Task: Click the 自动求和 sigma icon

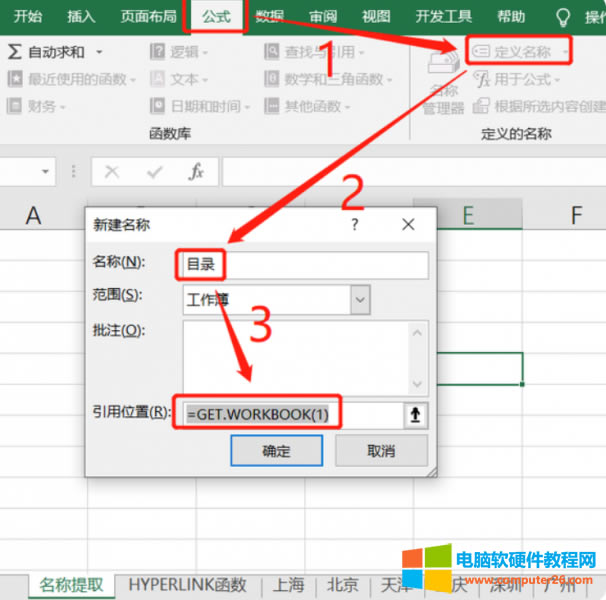Action: (14, 51)
